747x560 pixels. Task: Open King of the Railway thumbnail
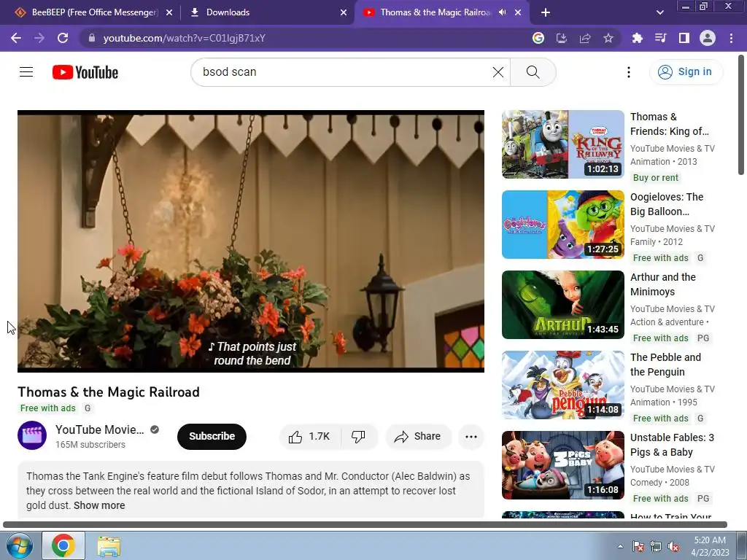[562, 144]
